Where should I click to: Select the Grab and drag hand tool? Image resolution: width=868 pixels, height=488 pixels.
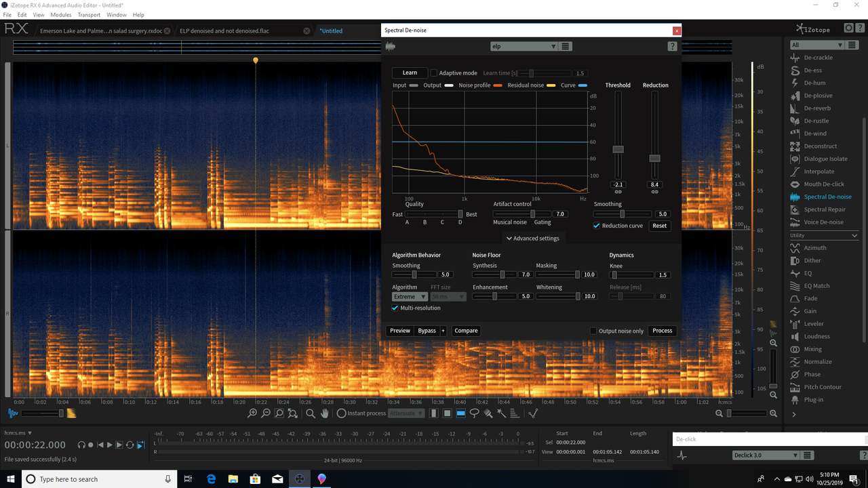[325, 413]
